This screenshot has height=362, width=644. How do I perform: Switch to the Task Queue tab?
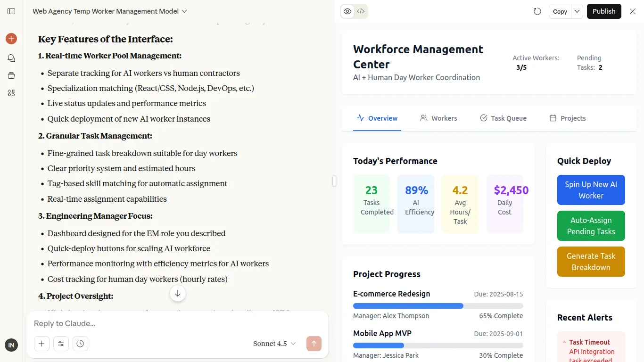click(x=503, y=118)
